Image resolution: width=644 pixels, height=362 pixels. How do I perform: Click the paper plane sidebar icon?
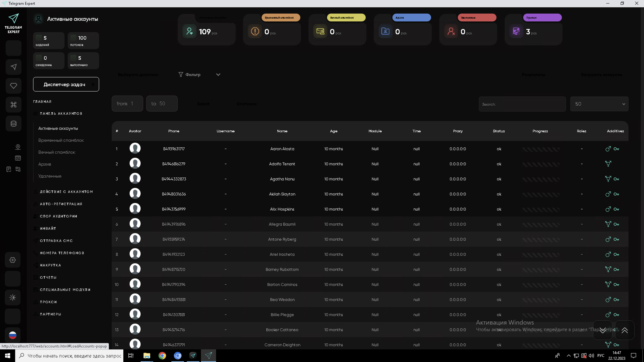14,67
